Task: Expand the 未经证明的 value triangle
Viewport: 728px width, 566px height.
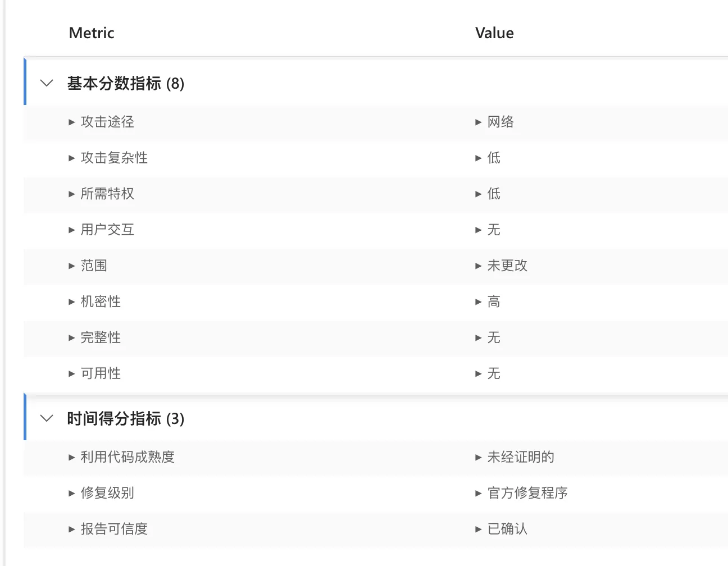Action: click(x=478, y=457)
